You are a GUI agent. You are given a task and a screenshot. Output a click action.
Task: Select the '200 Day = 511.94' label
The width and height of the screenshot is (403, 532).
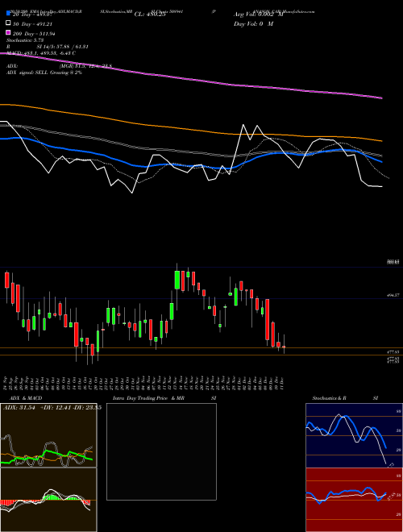point(34,33)
